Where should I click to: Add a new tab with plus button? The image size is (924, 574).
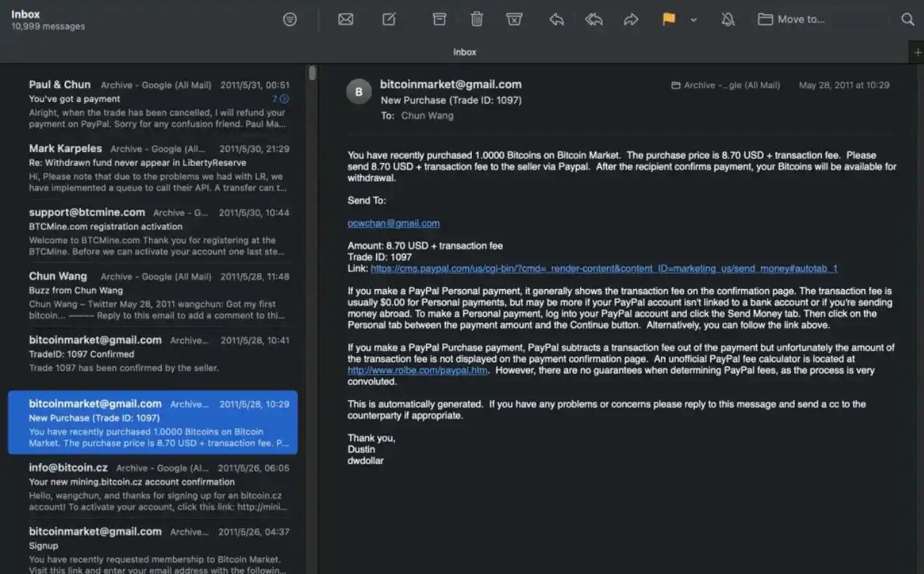(917, 52)
